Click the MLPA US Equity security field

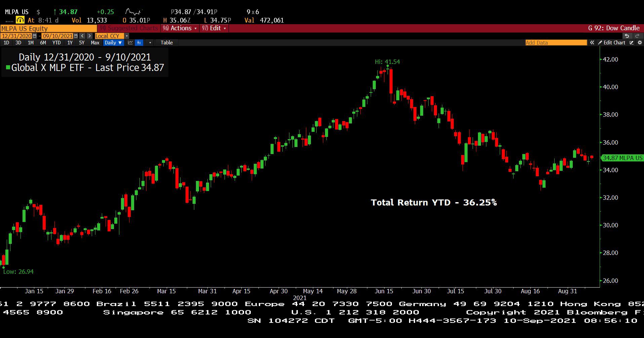point(49,28)
